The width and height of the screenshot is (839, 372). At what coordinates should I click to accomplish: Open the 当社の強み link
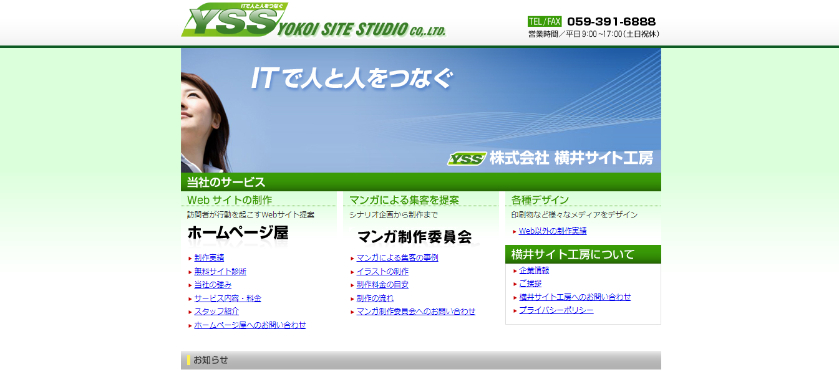click(213, 285)
